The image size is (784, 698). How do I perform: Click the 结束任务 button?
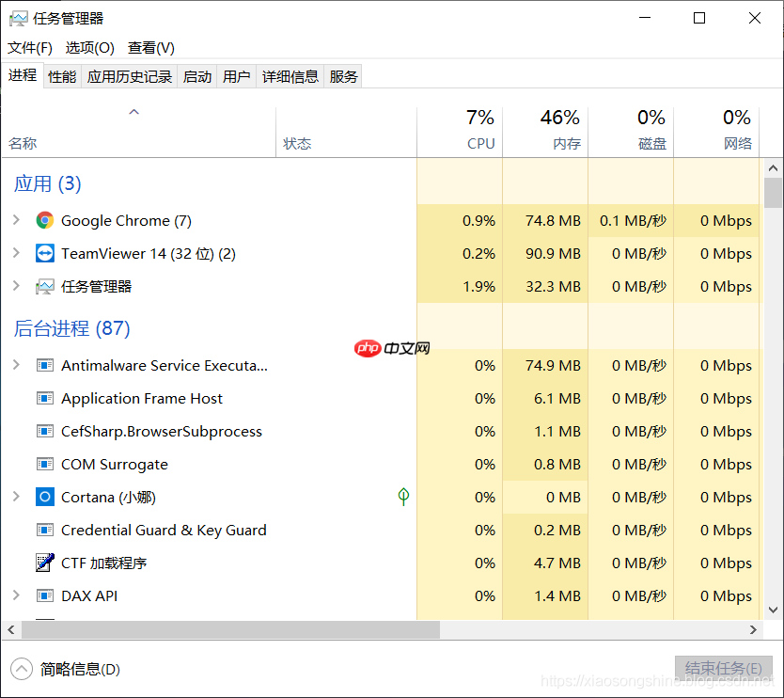(723, 668)
